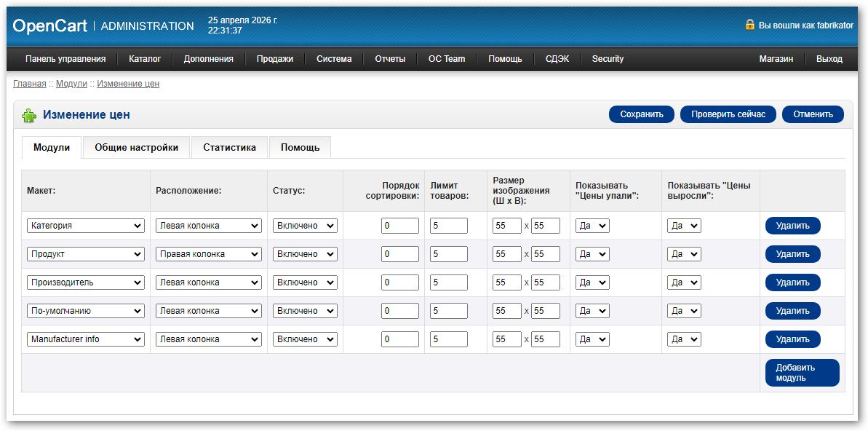
Task: Click the Сохранить button
Action: [x=642, y=114]
